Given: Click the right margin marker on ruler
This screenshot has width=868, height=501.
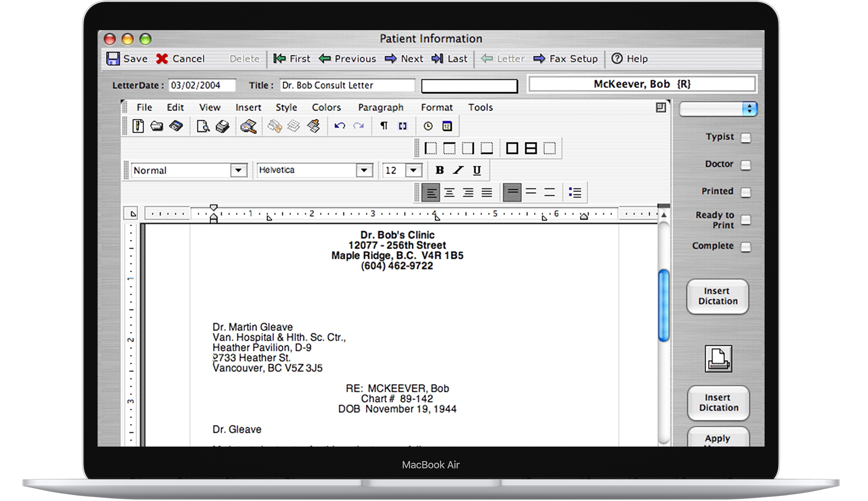Looking at the screenshot, I should 584,217.
